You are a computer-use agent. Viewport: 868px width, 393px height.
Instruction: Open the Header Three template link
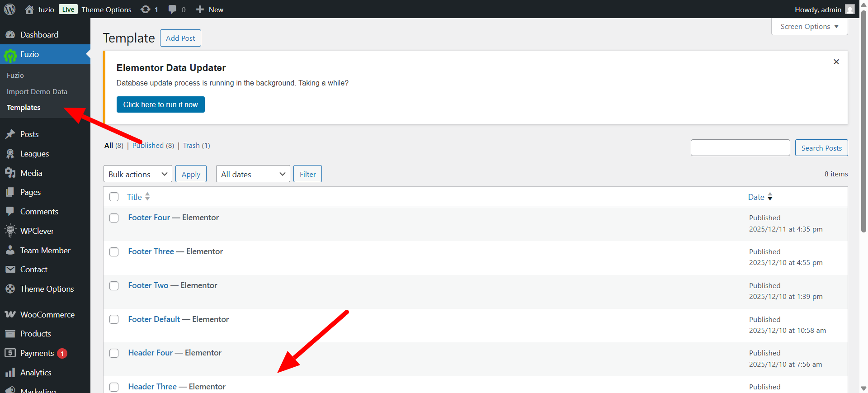click(152, 387)
